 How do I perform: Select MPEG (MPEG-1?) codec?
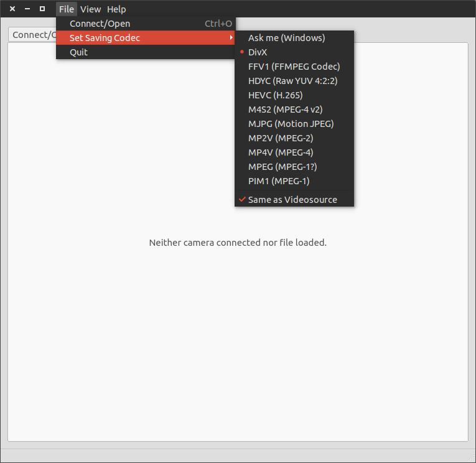294,167
